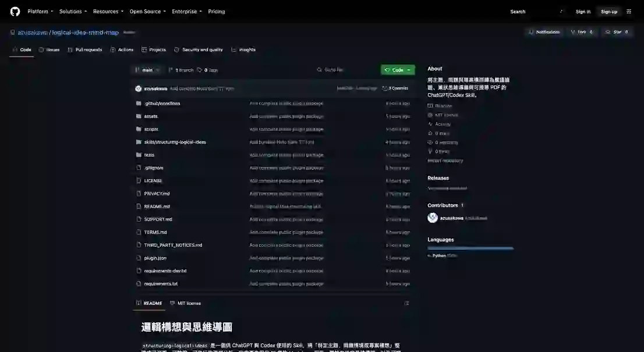This screenshot has width=644, height=352.
Task: Open the commits history clock icon
Action: (x=384, y=88)
